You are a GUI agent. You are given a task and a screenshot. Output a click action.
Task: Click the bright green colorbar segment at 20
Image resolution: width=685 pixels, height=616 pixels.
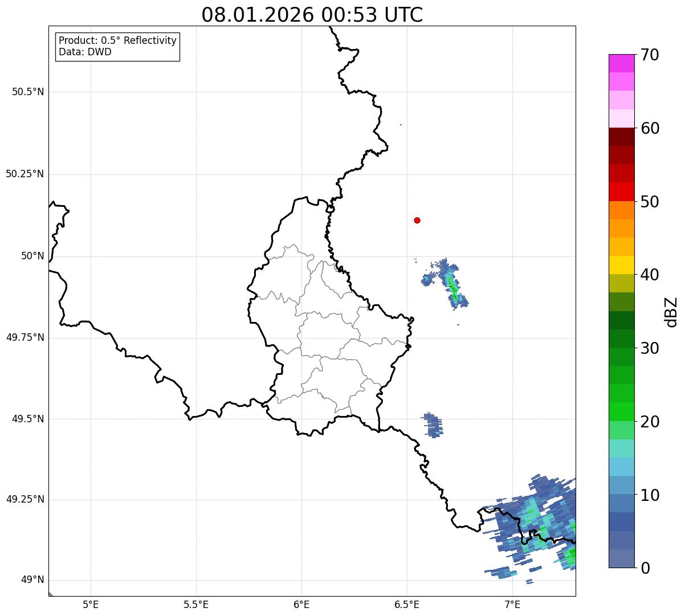tap(621, 411)
